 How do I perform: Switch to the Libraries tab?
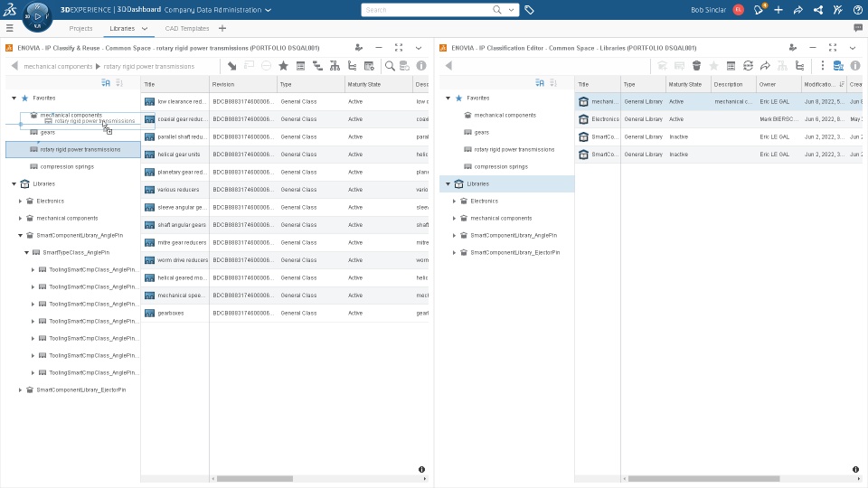coord(122,28)
